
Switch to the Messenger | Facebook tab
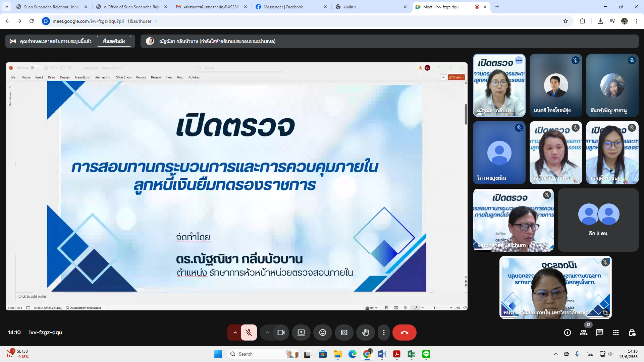283,7
